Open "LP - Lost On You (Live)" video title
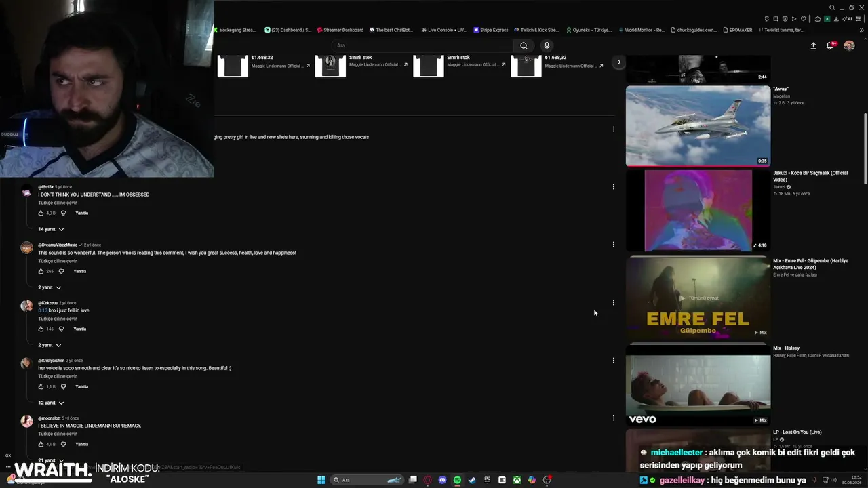 click(x=797, y=432)
